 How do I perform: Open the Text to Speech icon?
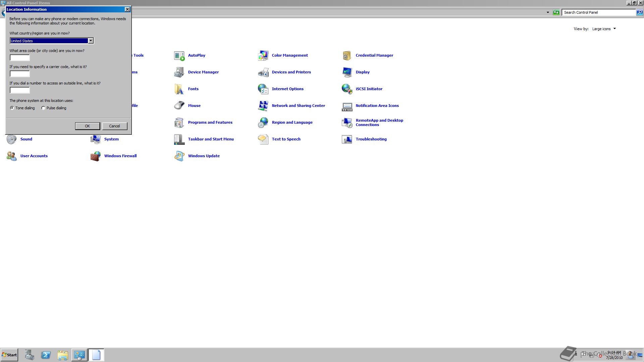(x=263, y=139)
